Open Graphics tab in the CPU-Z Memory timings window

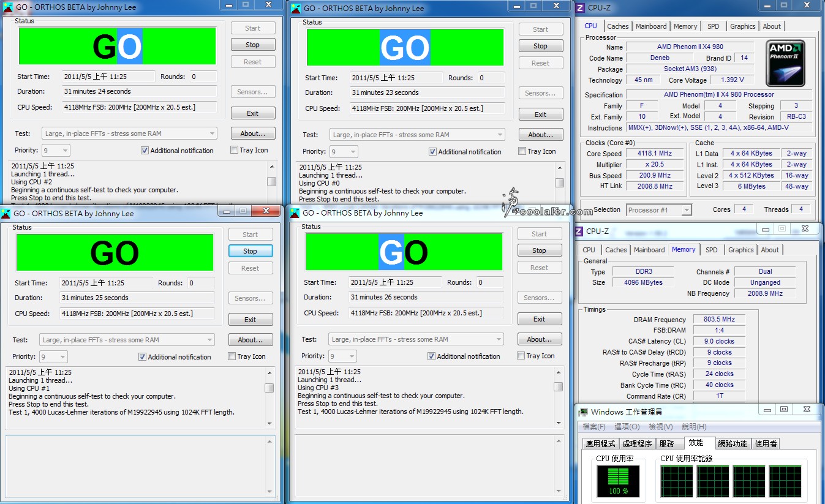click(741, 250)
